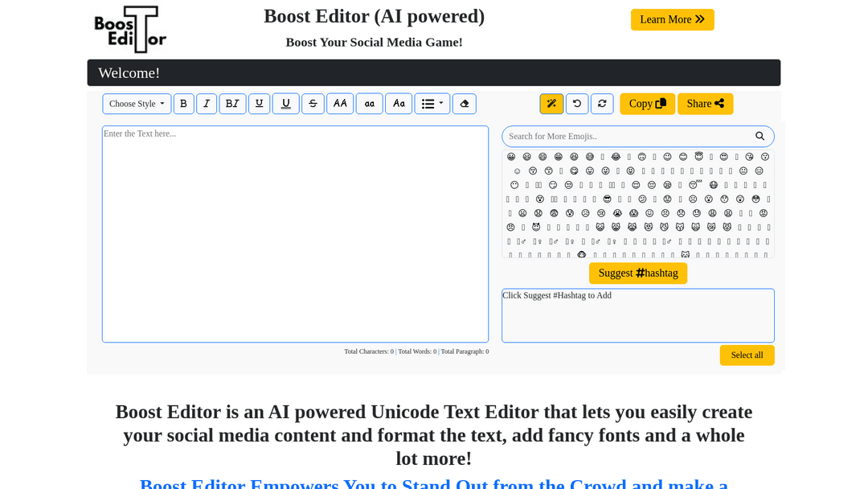Click the hashtag suggestions text box
This screenshot has height=489, width=868.
tap(637, 315)
